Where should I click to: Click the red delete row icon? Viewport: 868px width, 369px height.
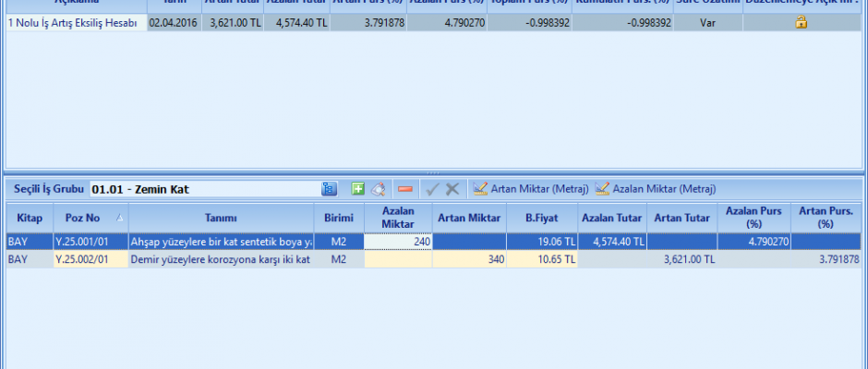point(404,189)
